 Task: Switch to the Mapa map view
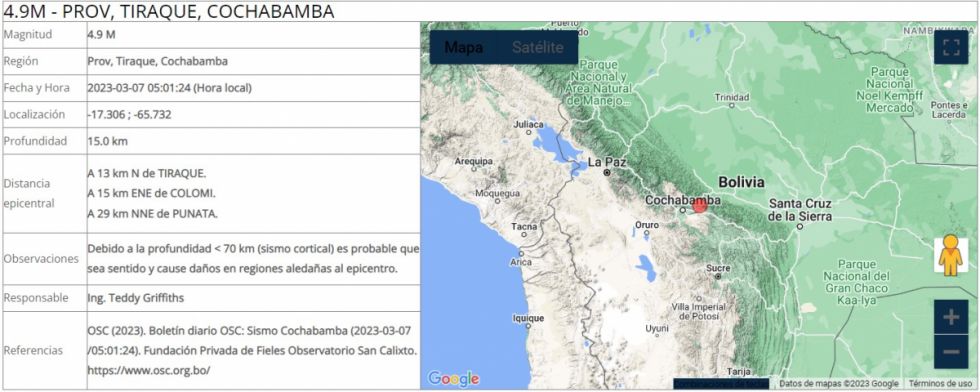pos(463,48)
